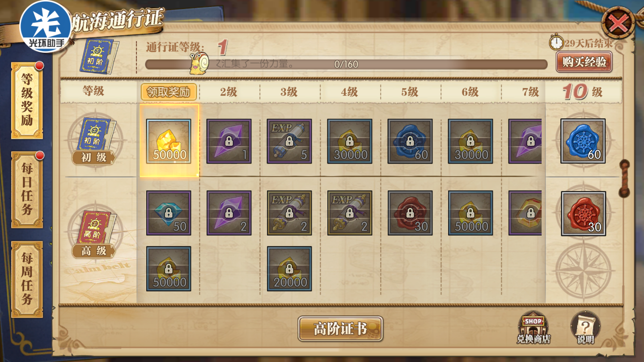Image resolution: width=644 pixels, height=362 pixels.
Task: Tap the locked red seal 30 reward
Action: pos(410,213)
